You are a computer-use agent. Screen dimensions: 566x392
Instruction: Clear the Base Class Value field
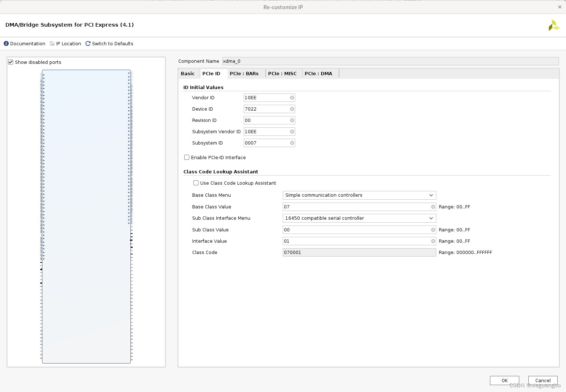click(433, 207)
